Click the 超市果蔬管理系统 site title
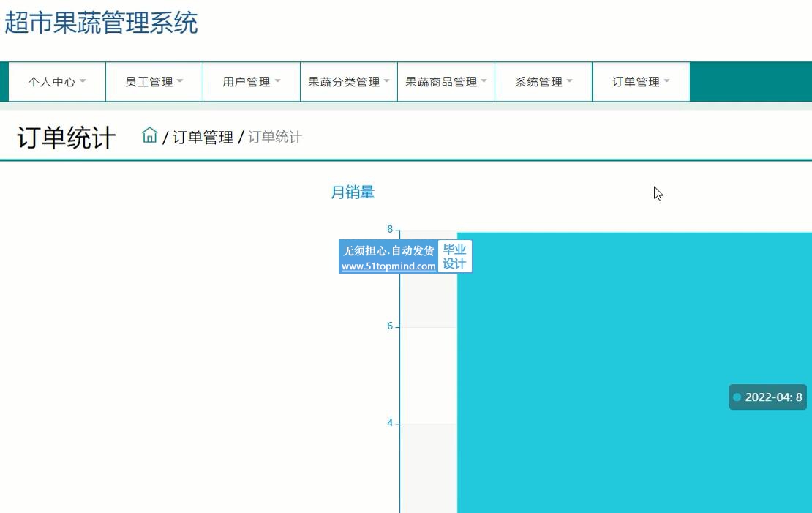Image resolution: width=812 pixels, height=513 pixels. 102,23
